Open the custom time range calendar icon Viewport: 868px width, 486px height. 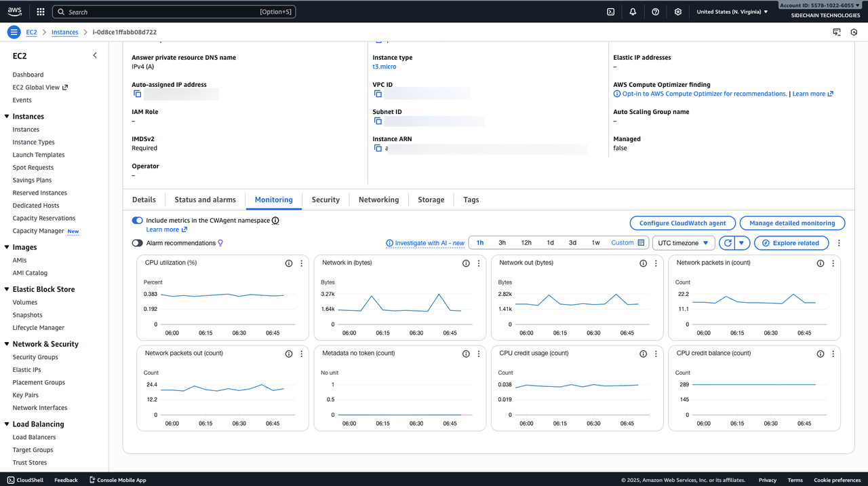(x=642, y=242)
